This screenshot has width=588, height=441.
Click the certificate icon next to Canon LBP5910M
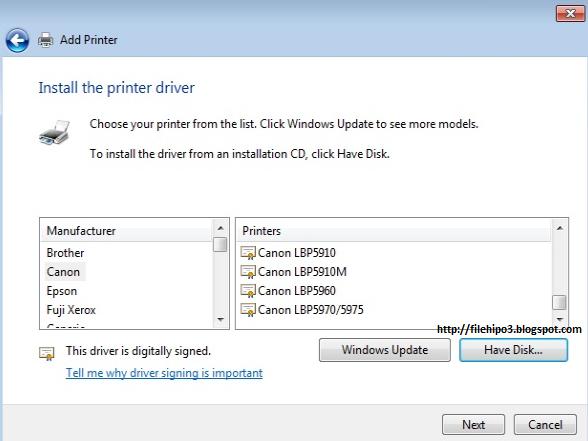(x=248, y=272)
